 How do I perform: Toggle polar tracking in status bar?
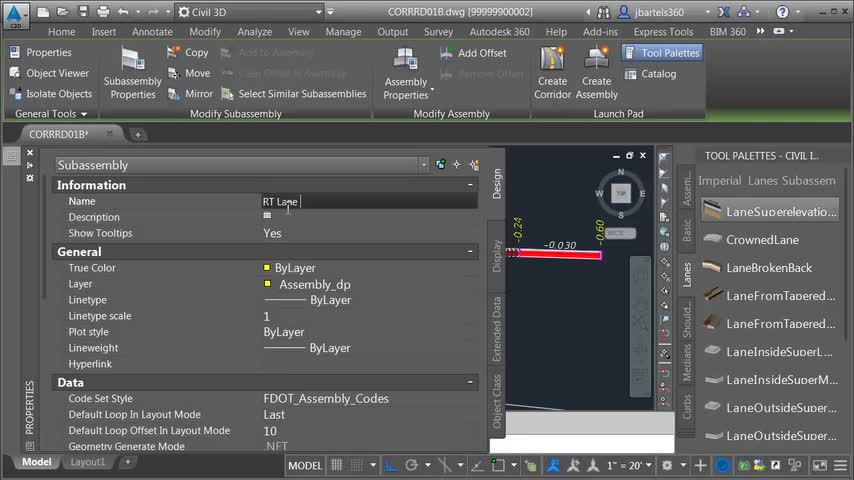[x=412, y=465]
